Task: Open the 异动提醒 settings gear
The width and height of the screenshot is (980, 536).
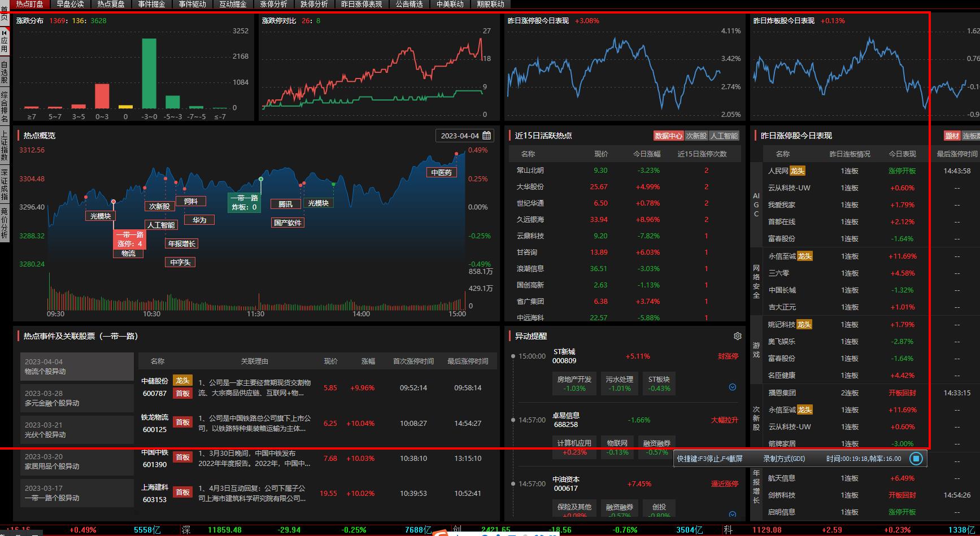Action: click(x=737, y=336)
